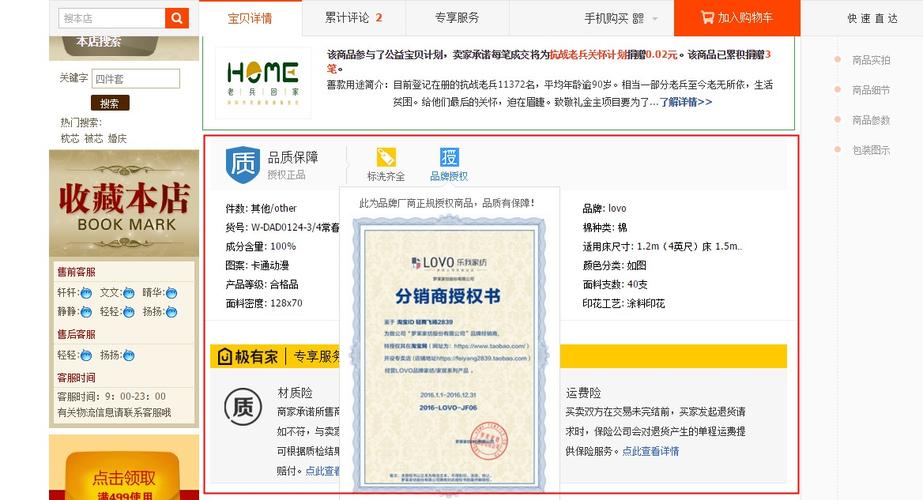Image resolution: width=923 pixels, height=500 pixels.
Task: Click the text 成分含量: 100%
Action: point(261,246)
